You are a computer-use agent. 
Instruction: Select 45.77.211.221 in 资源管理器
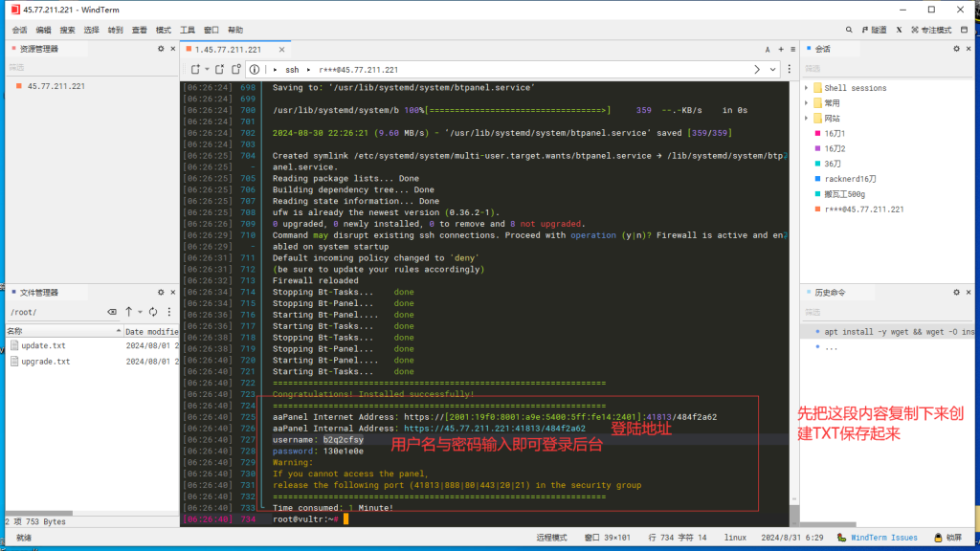pyautogui.click(x=56, y=86)
